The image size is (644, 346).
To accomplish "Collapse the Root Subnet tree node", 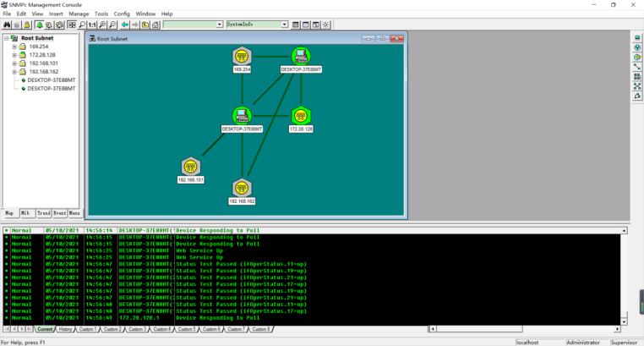I will (6, 38).
